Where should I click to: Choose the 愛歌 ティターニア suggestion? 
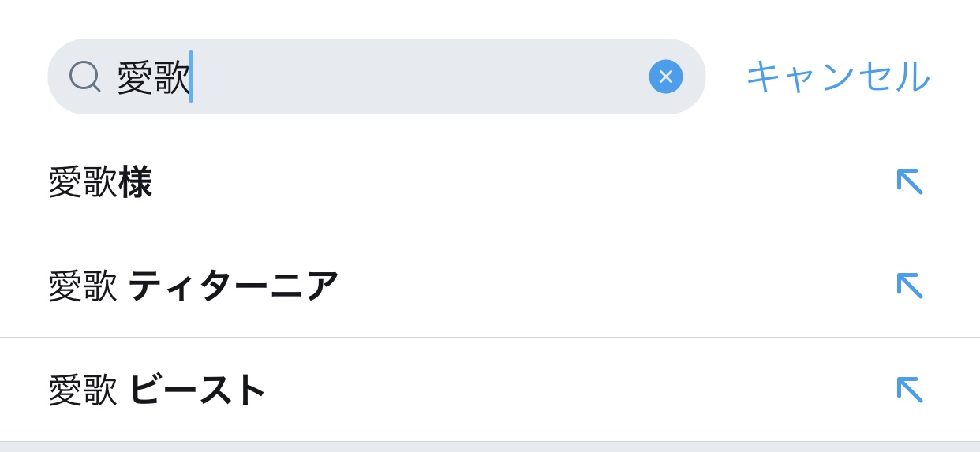(x=193, y=286)
